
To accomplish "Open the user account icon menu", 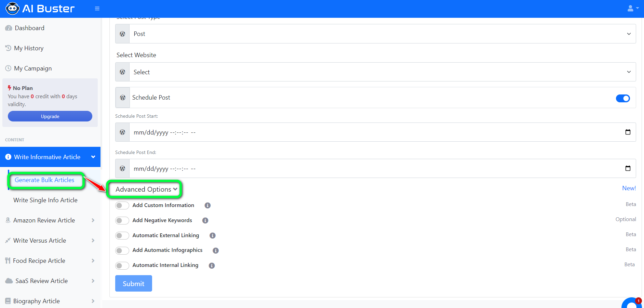I will [633, 8].
